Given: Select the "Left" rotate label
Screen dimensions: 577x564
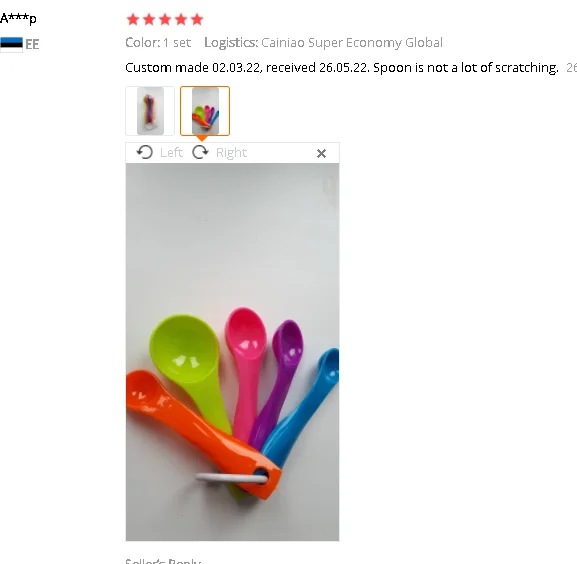Looking at the screenshot, I should coord(171,152).
